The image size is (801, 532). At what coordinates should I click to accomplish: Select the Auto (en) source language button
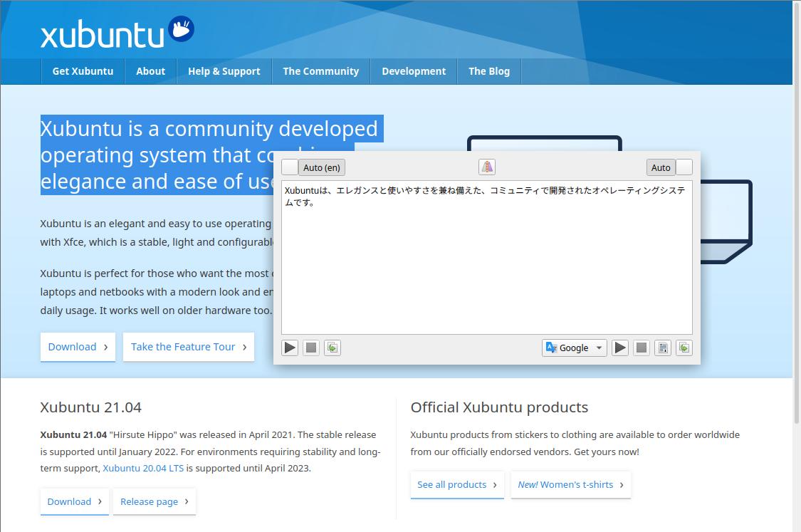coord(322,167)
